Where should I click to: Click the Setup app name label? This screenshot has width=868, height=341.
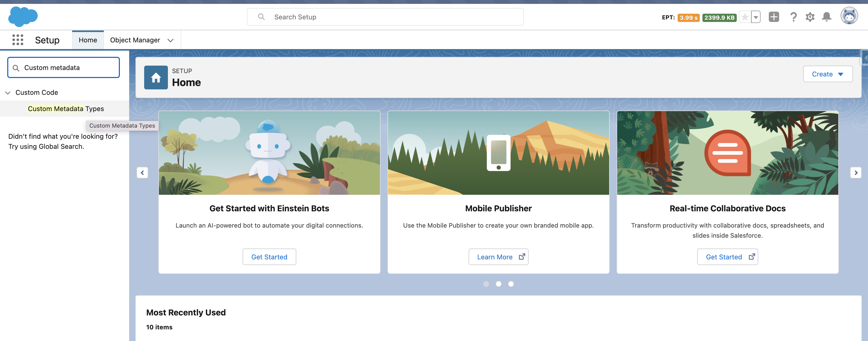coord(47,40)
